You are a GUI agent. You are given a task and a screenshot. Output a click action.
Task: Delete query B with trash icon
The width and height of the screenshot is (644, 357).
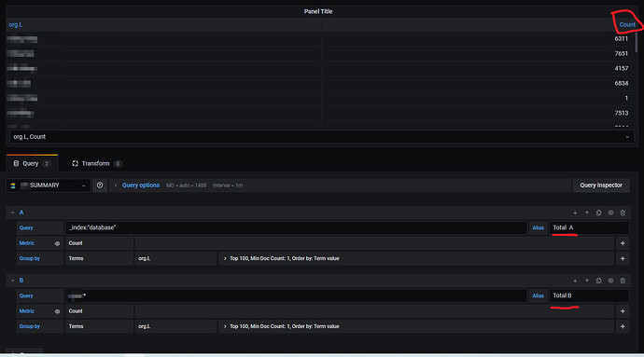coord(623,281)
